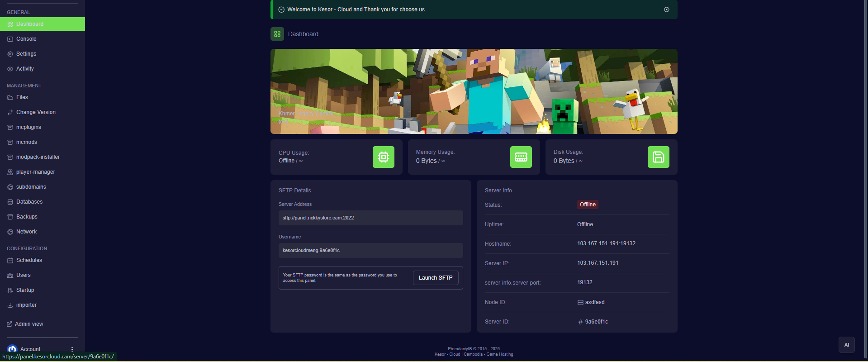Select the server port value 19132

[x=585, y=282]
